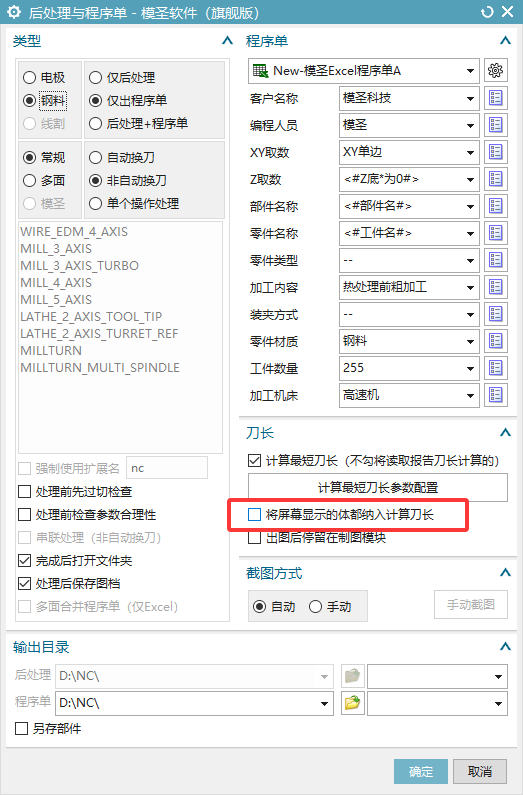Browse folder for 程序单 output directory
Screen dimensions: 523x795
pyautogui.click(x=352, y=703)
